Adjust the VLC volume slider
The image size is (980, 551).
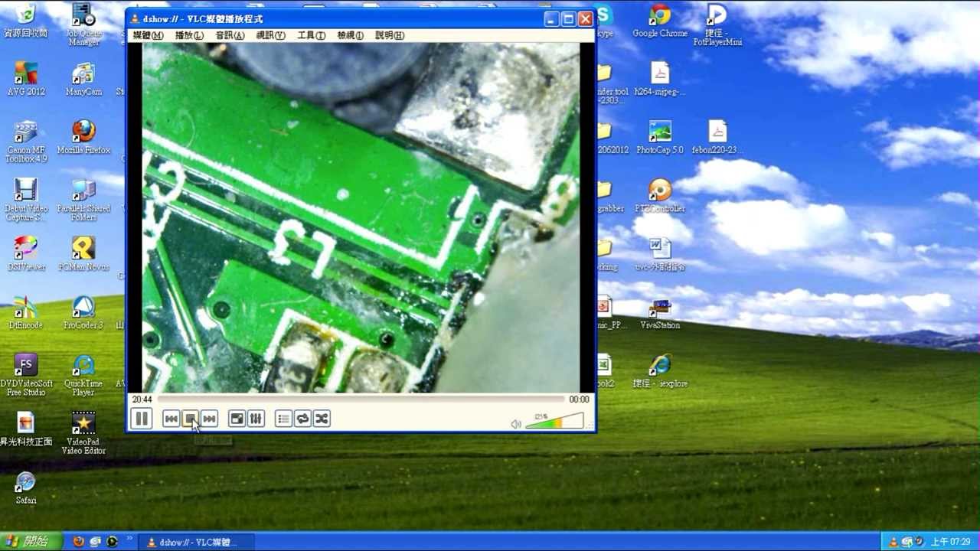point(554,421)
